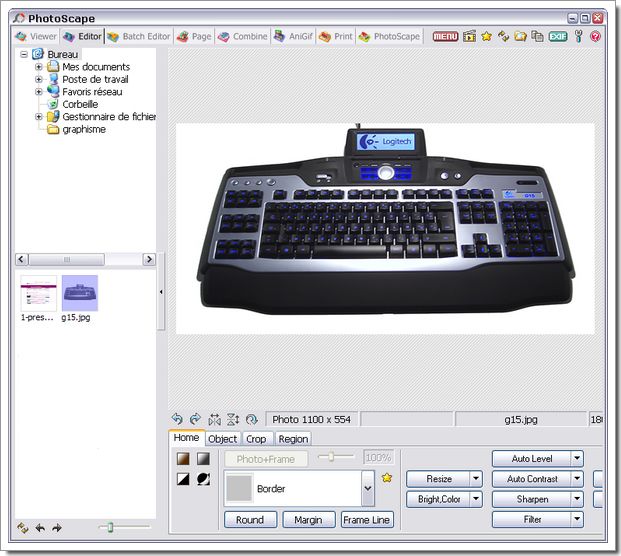Click the PhotoScape logo in the title bar
The width and height of the screenshot is (621, 556).
[18, 18]
